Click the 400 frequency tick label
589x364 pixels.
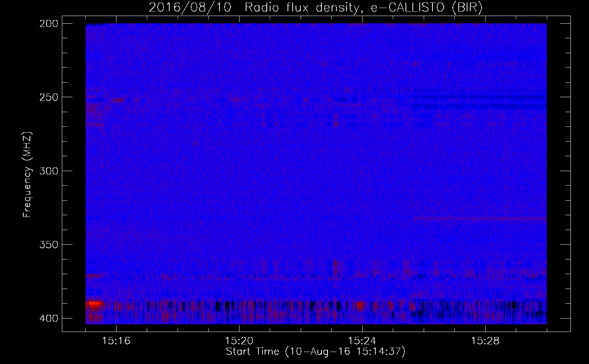pyautogui.click(x=48, y=318)
